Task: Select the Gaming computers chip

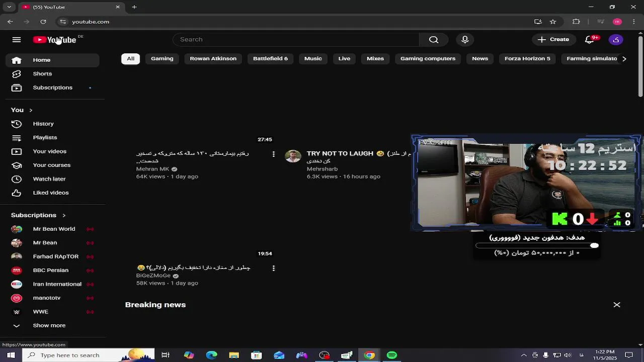Action: [x=428, y=59]
